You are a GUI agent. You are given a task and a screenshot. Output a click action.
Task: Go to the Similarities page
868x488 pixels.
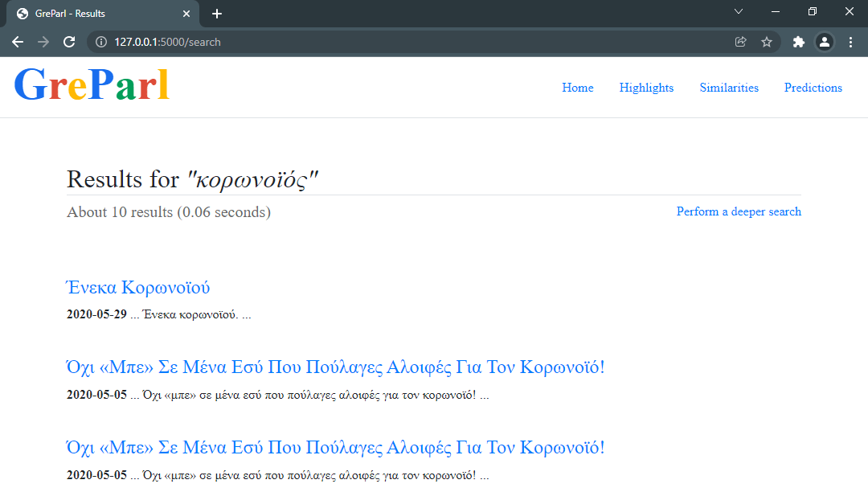pyautogui.click(x=728, y=88)
